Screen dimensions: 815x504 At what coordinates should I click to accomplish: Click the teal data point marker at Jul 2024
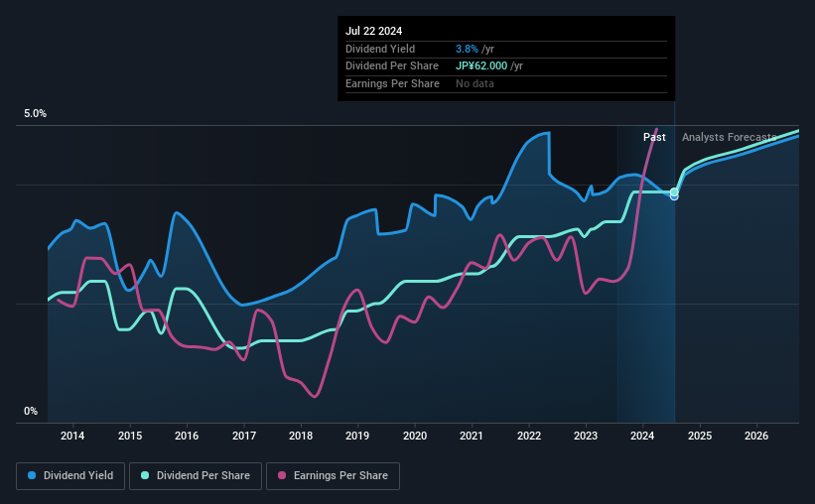click(674, 192)
